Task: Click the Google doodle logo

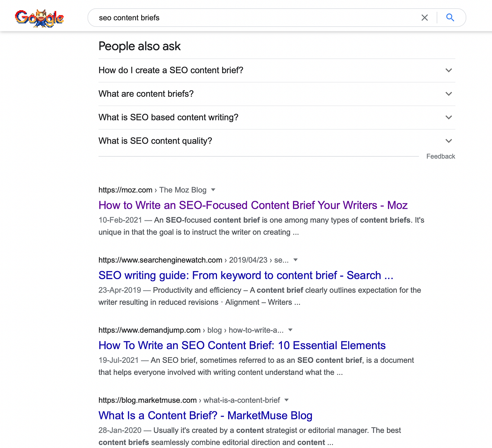Action: click(x=39, y=18)
